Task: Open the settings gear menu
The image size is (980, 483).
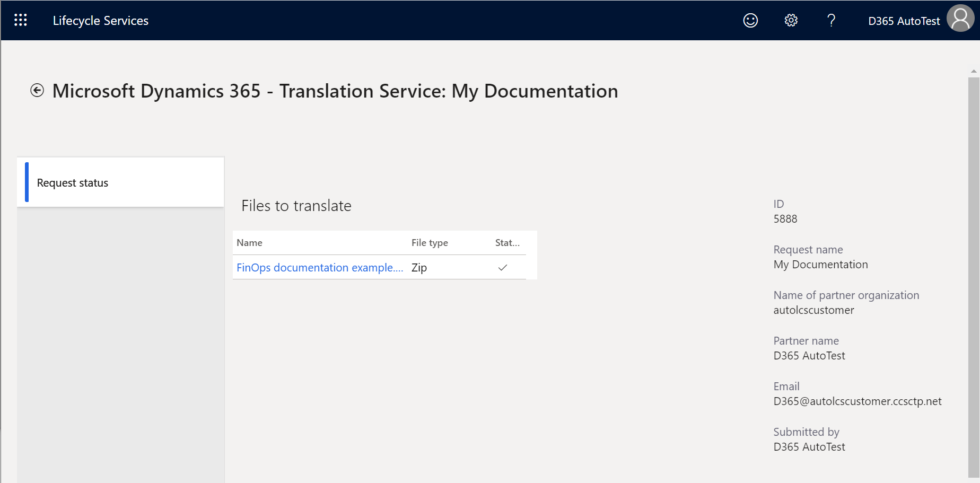Action: [791, 20]
